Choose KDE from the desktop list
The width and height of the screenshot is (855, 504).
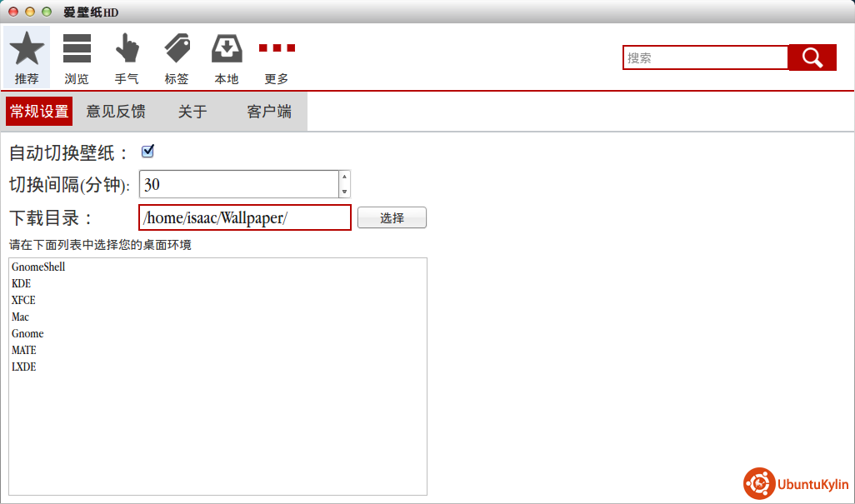22,284
